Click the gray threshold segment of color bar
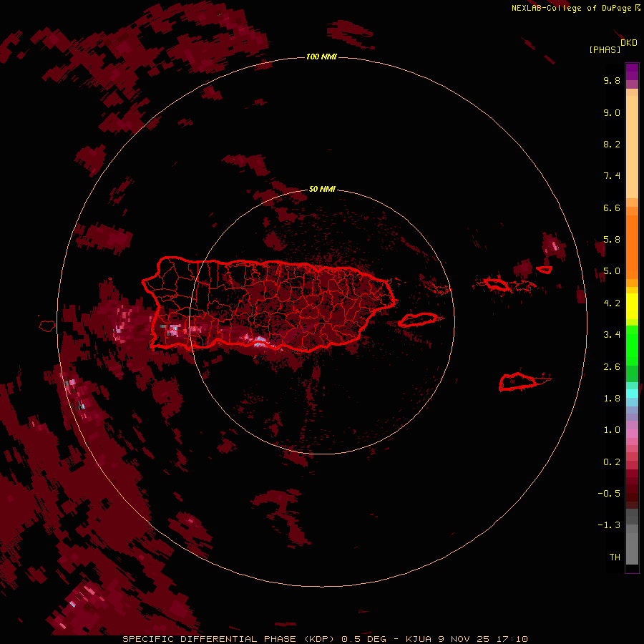644x644 pixels. click(x=632, y=537)
